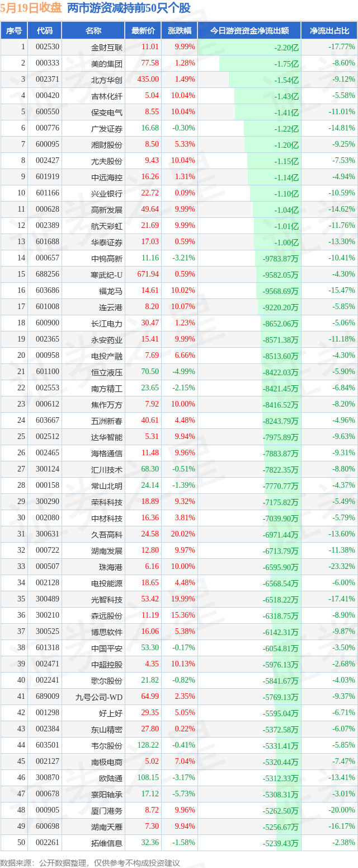Select stock name 金财互联
The height and width of the screenshot is (868, 358).
tap(107, 47)
